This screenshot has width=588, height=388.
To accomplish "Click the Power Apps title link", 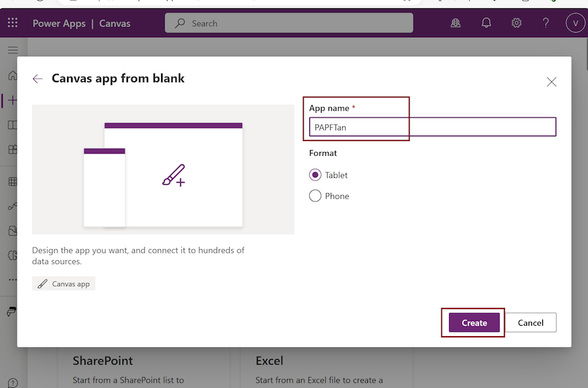I will pos(59,24).
